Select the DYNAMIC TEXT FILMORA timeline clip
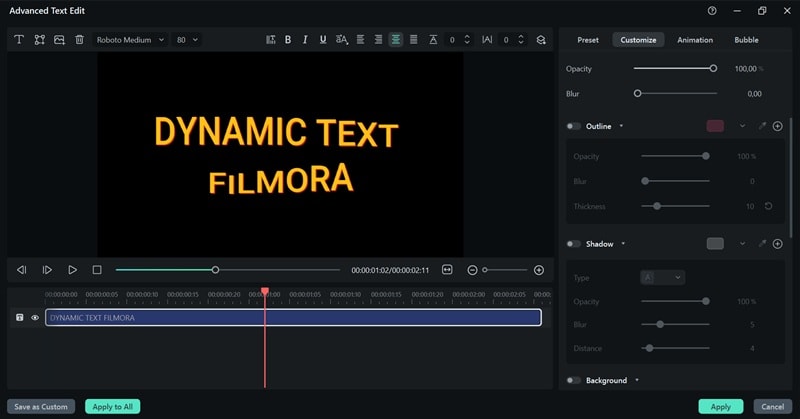 [293, 317]
